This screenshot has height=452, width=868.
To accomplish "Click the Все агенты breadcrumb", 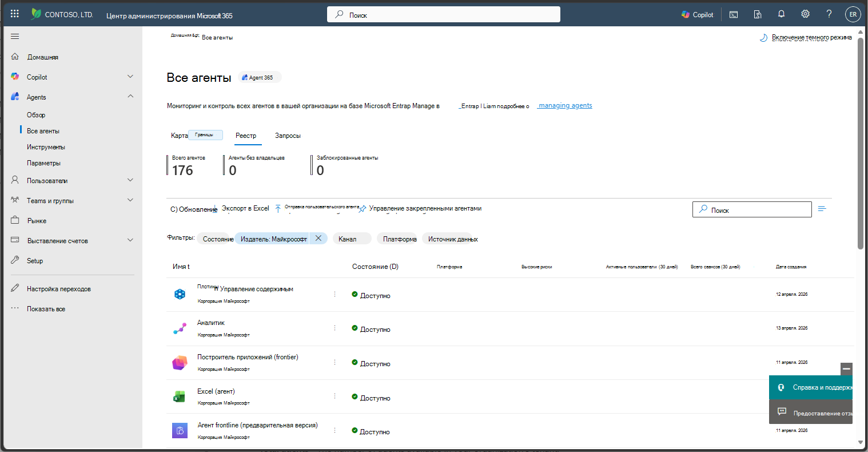I will tap(217, 38).
